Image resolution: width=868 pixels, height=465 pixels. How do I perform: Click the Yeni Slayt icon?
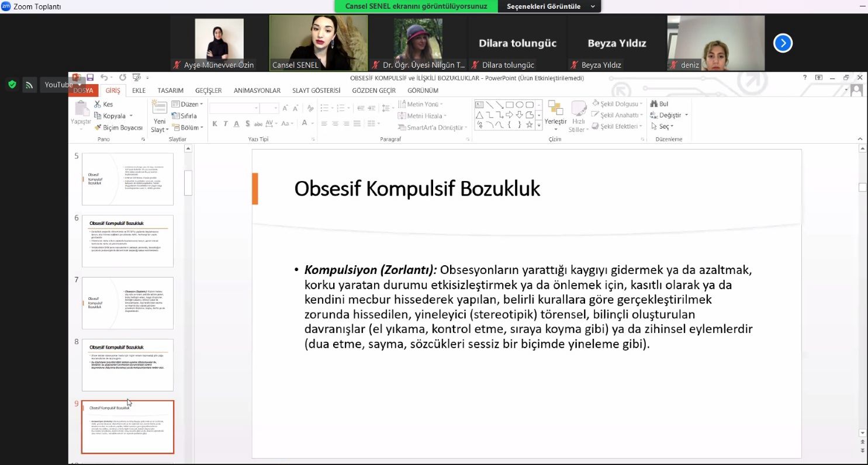pos(159,109)
